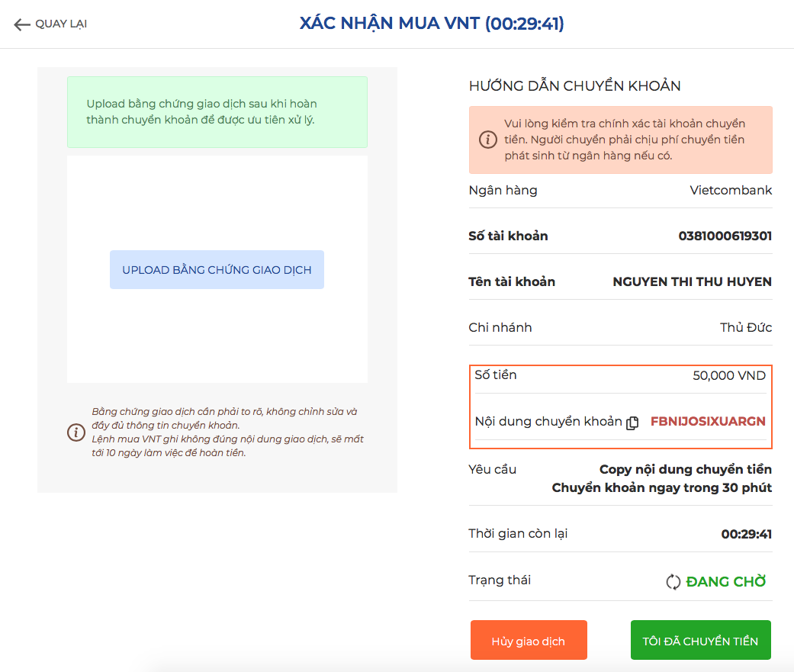Click the Trạng thái label
The width and height of the screenshot is (794, 672).
point(500,580)
